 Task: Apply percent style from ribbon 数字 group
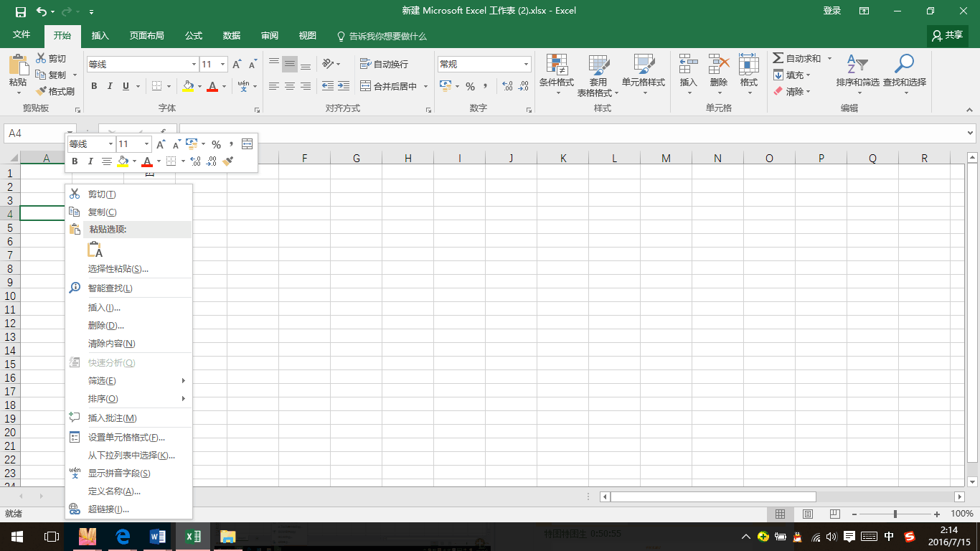pyautogui.click(x=470, y=86)
